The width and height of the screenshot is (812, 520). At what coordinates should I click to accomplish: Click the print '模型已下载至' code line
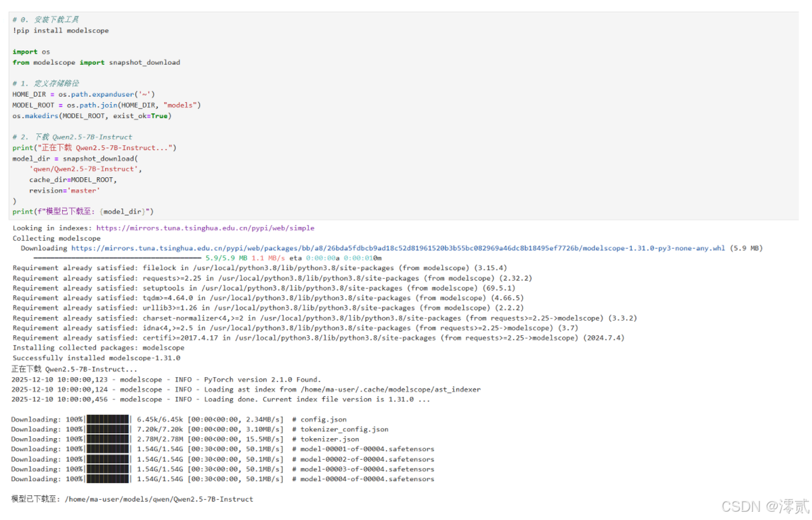click(x=83, y=211)
